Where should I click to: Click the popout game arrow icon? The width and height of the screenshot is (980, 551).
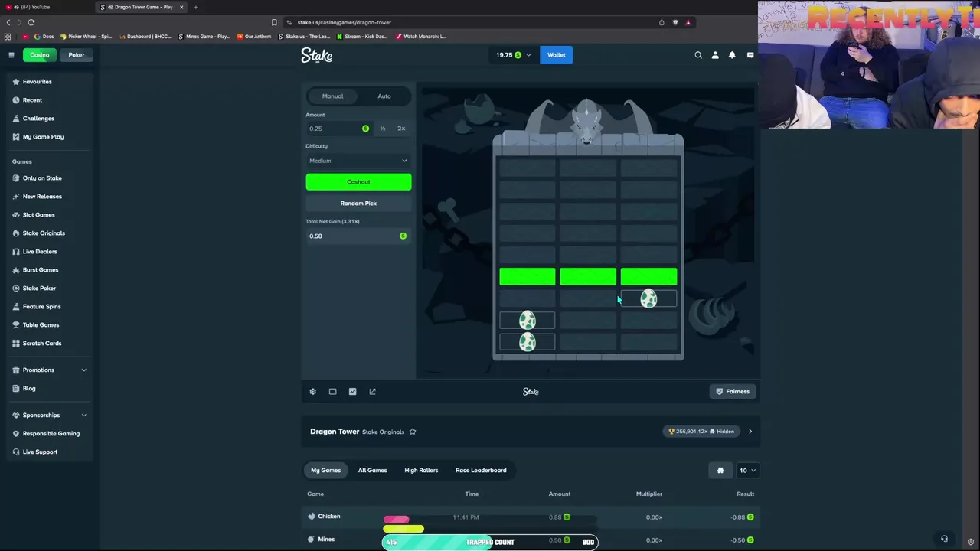point(372,392)
